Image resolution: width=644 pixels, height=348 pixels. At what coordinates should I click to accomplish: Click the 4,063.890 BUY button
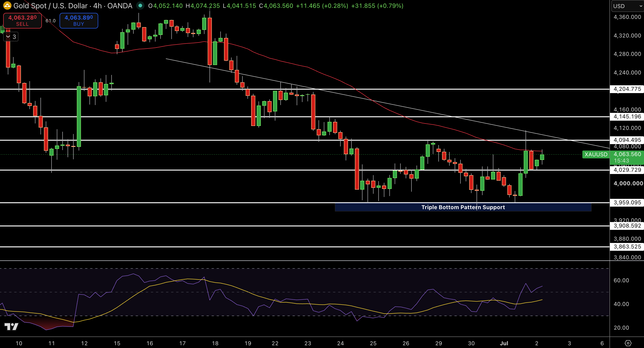point(79,21)
